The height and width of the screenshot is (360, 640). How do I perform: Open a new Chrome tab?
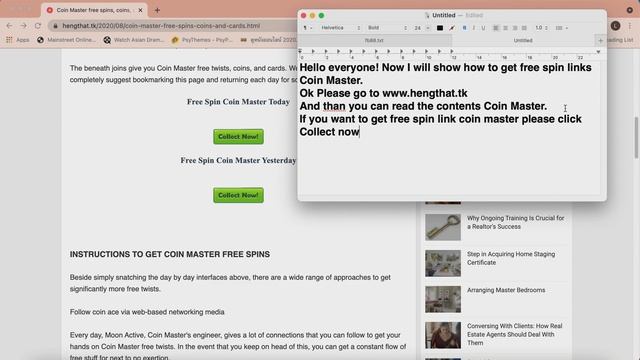pos(157,10)
